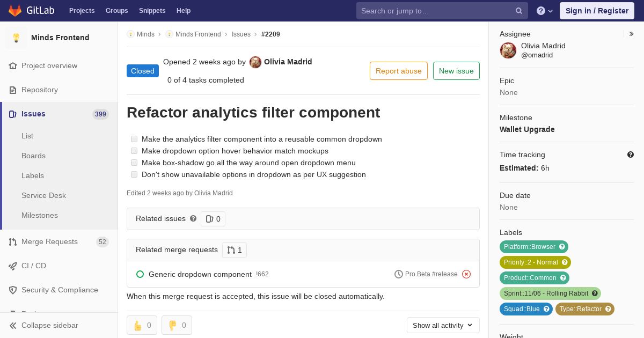Collapse sidebar using the bottom-left control
The width and height of the screenshot is (644, 338).
pyautogui.click(x=49, y=325)
